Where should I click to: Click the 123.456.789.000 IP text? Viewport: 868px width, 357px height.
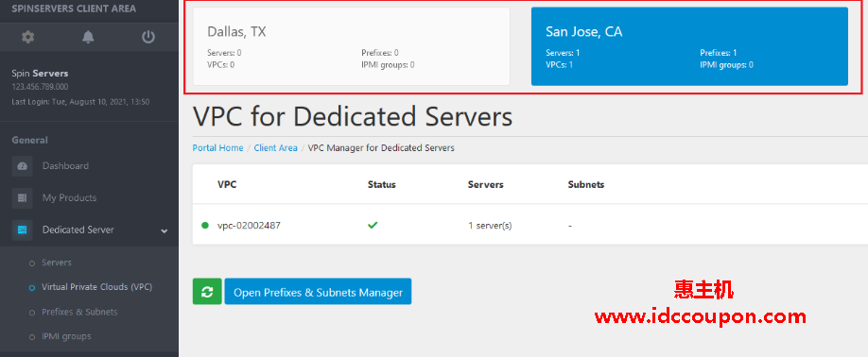(40, 87)
